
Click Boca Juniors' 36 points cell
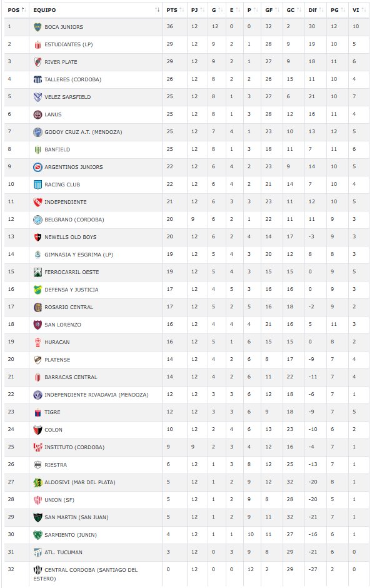[170, 27]
